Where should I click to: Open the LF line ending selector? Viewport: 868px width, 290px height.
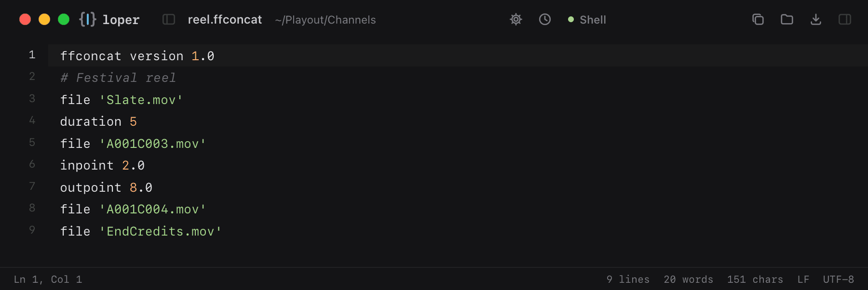803,279
